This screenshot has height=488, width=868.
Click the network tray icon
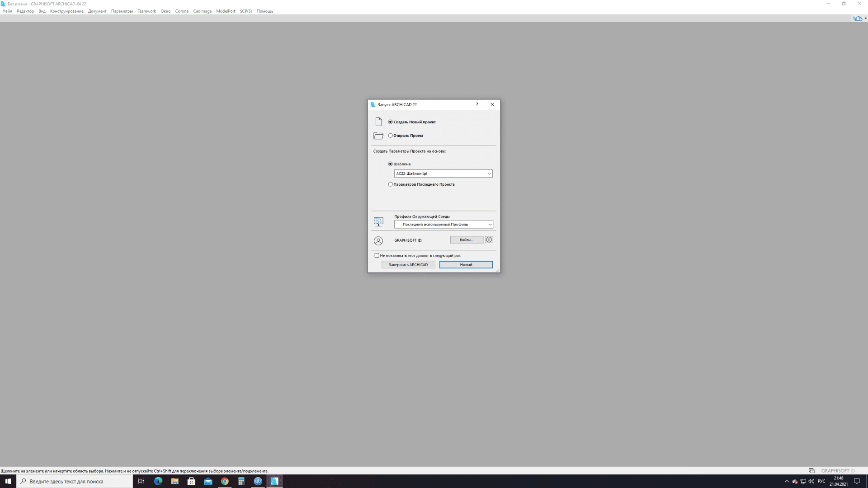(x=803, y=481)
